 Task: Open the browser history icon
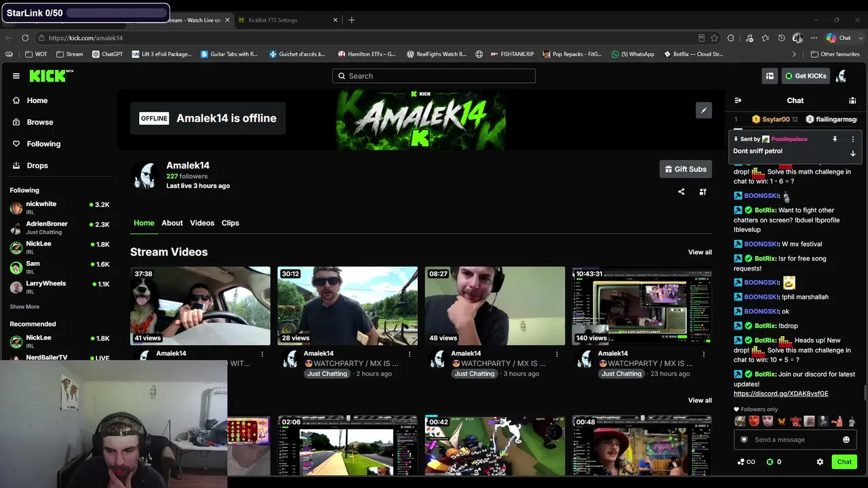782,38
